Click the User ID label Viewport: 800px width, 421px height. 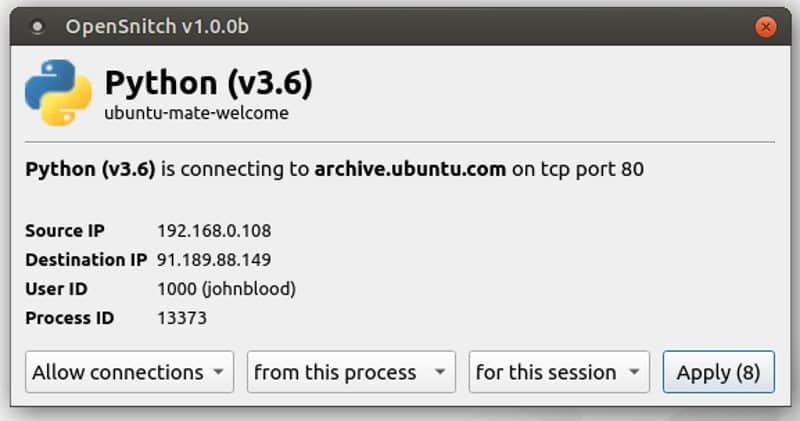54,289
